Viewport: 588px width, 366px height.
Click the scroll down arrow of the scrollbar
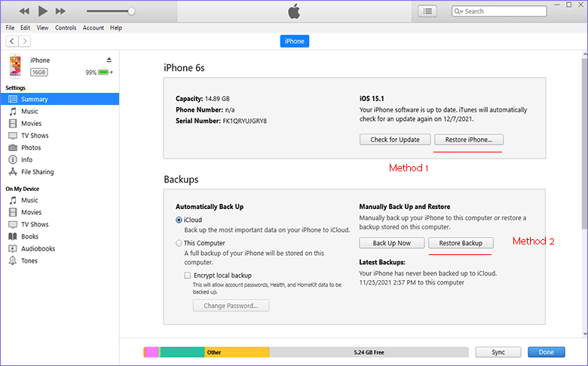(585, 334)
